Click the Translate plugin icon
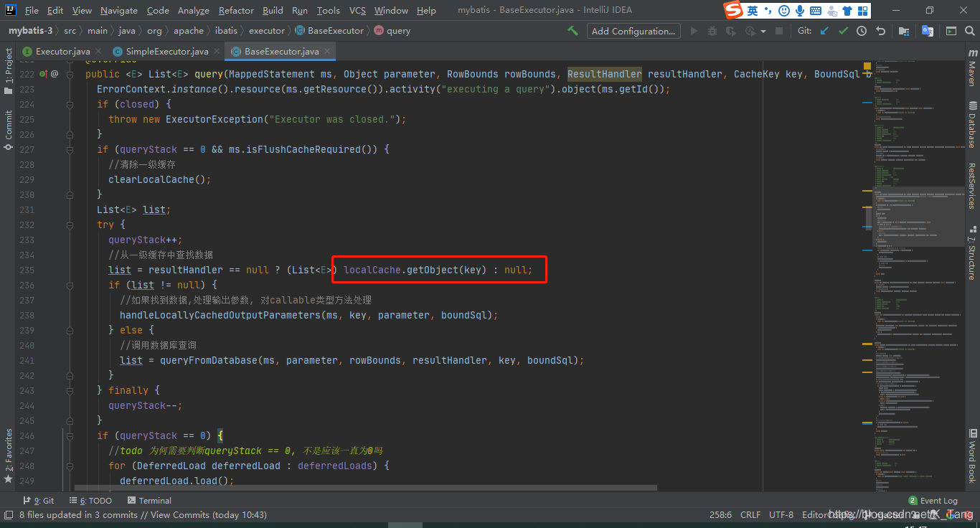This screenshot has height=528, width=980. (x=927, y=31)
